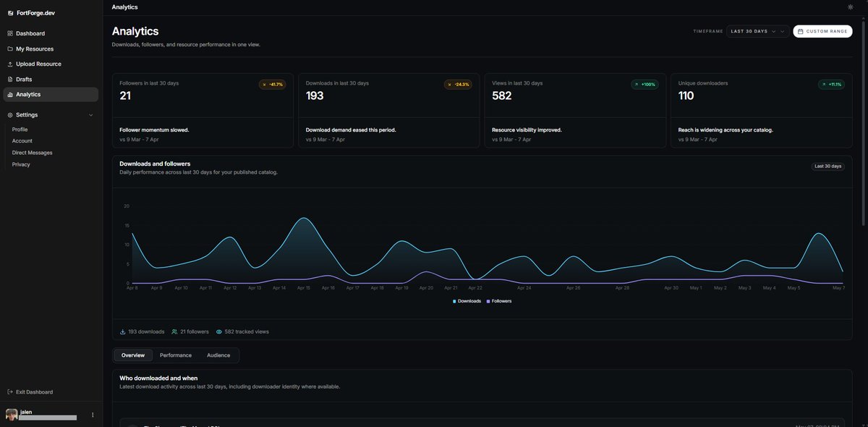Click people icon beside 21 followers
Screen dimensions: 868x427
(x=174, y=331)
